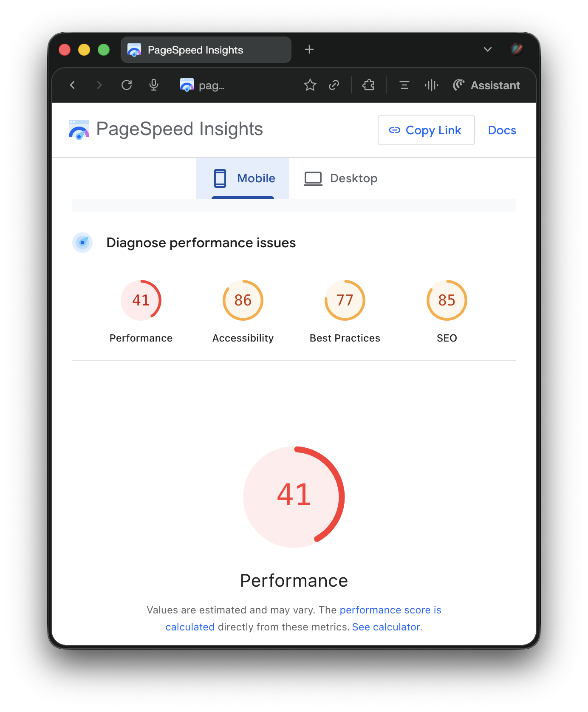Image resolution: width=588 pixels, height=712 pixels.
Task: Jump to the Performance score gauge 41
Action: 141,300
